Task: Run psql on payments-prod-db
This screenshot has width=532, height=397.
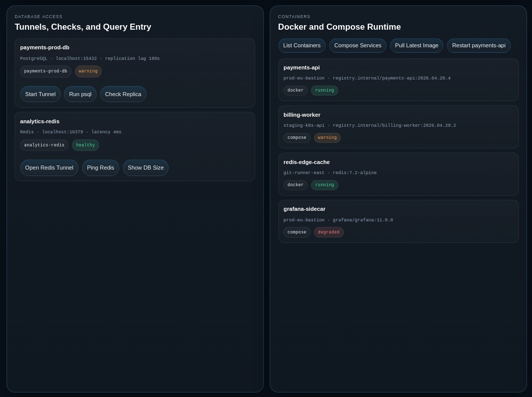Action: [80, 94]
